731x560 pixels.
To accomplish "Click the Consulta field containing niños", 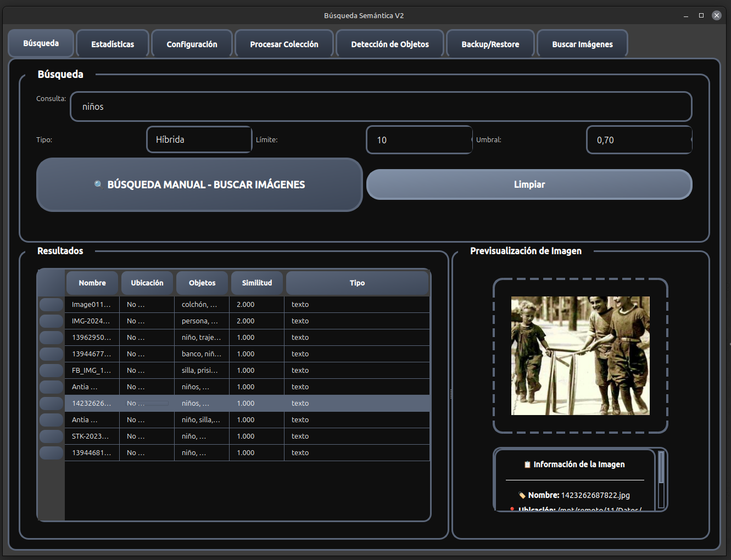I will 381,107.
